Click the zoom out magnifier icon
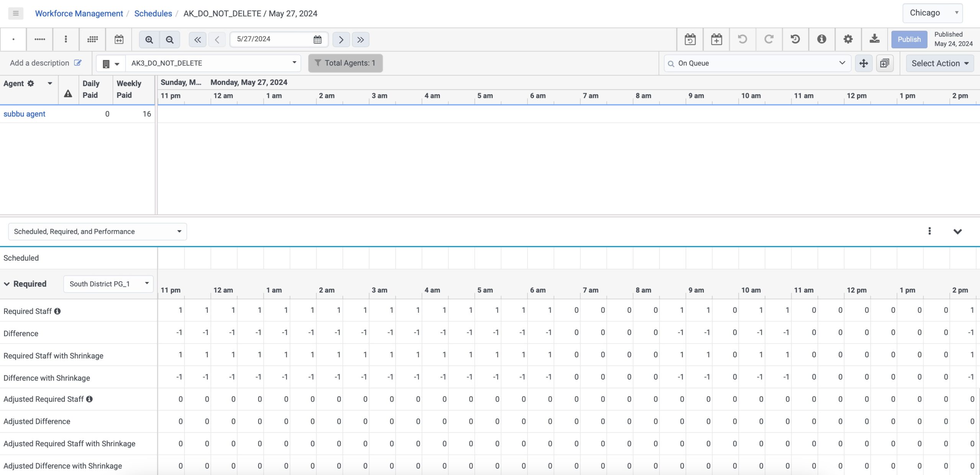This screenshot has height=475, width=980. click(x=169, y=39)
